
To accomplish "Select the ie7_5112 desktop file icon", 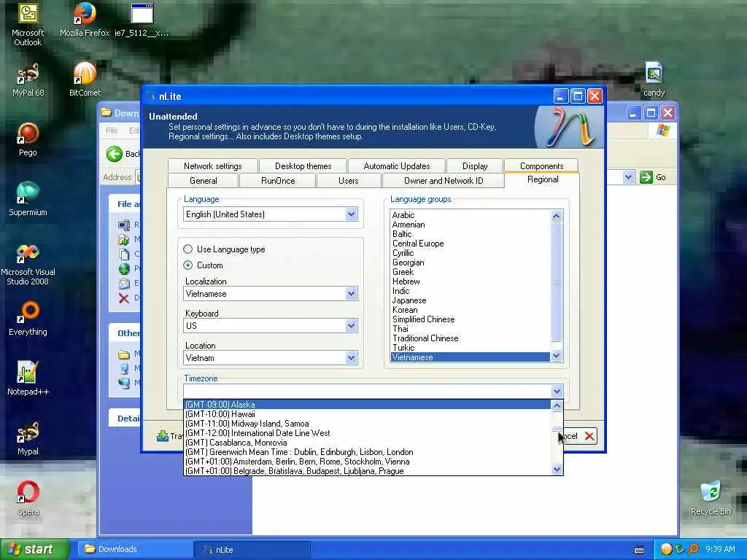I will [x=142, y=20].
